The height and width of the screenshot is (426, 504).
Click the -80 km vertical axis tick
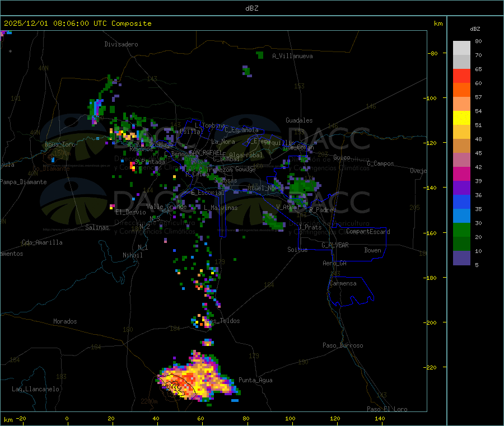click(x=433, y=53)
